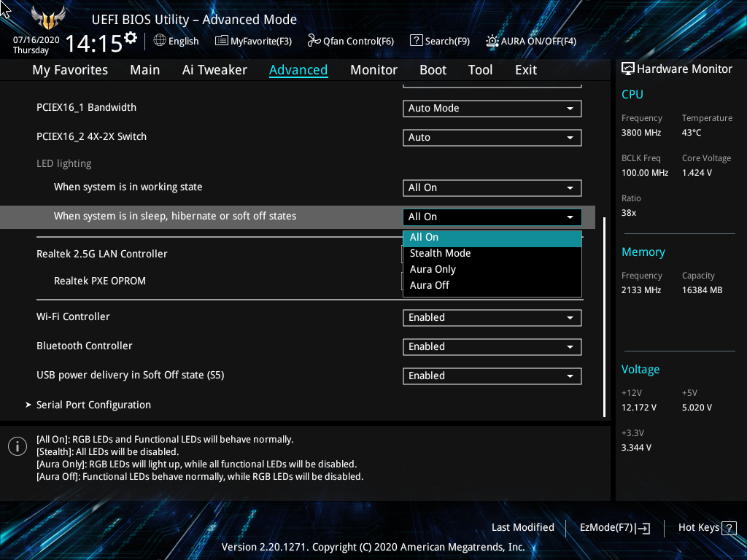Click the EzMode exit arrow icon
Image resolution: width=747 pixels, height=560 pixels.
(643, 528)
